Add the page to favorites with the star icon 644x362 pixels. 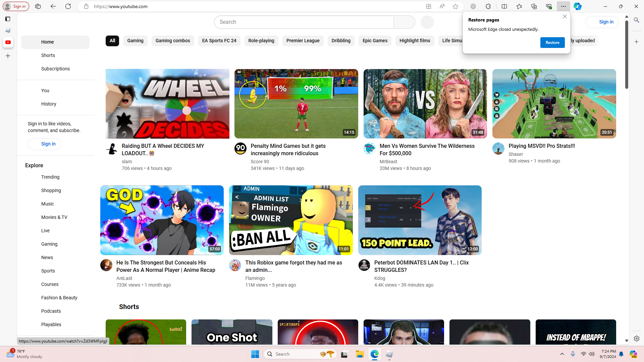tap(455, 6)
